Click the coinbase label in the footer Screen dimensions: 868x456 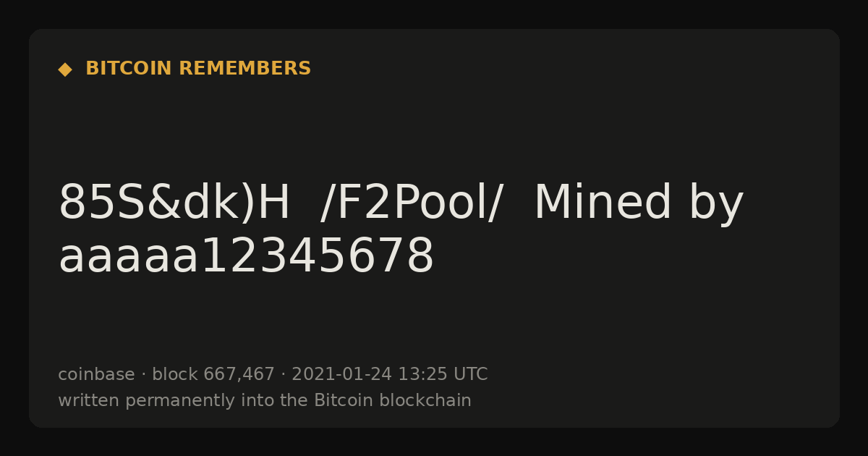click(96, 375)
